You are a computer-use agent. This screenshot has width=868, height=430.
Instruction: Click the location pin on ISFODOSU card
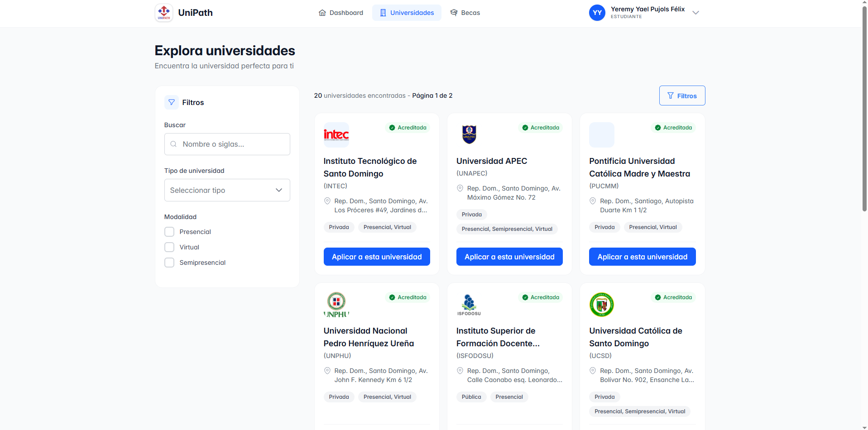click(460, 371)
